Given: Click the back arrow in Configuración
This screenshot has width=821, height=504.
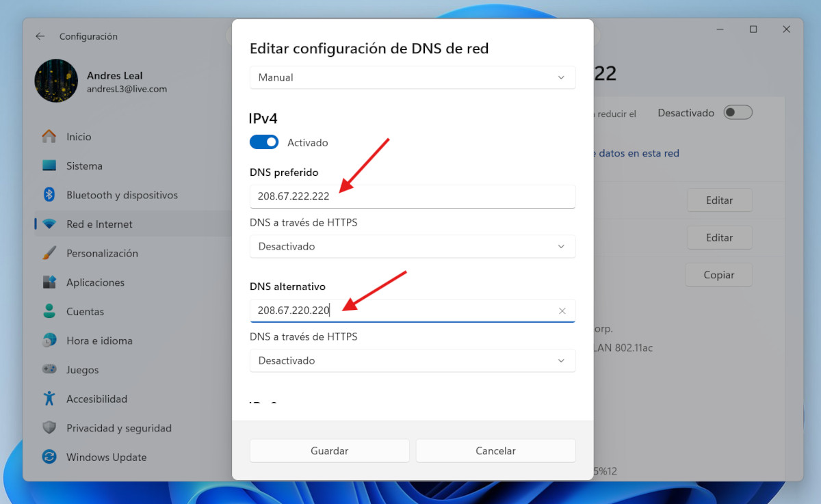Looking at the screenshot, I should point(40,36).
